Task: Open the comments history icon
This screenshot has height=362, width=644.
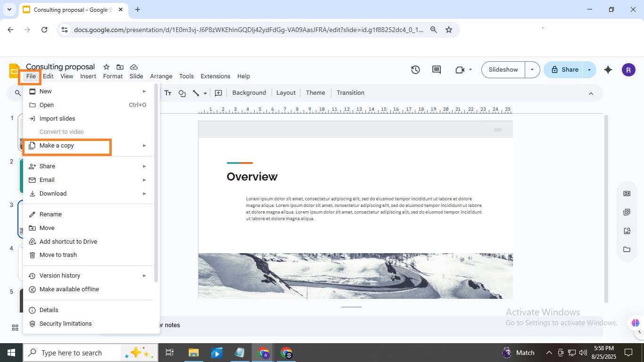Action: click(437, 70)
